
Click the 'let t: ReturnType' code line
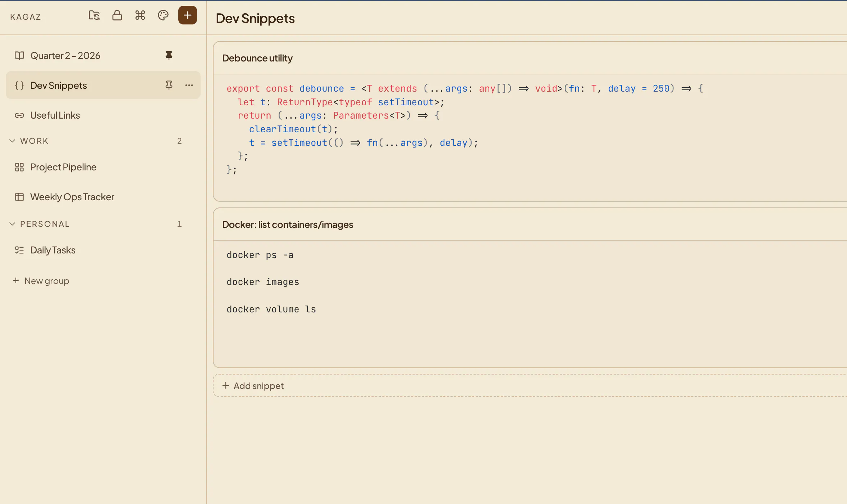(x=341, y=102)
